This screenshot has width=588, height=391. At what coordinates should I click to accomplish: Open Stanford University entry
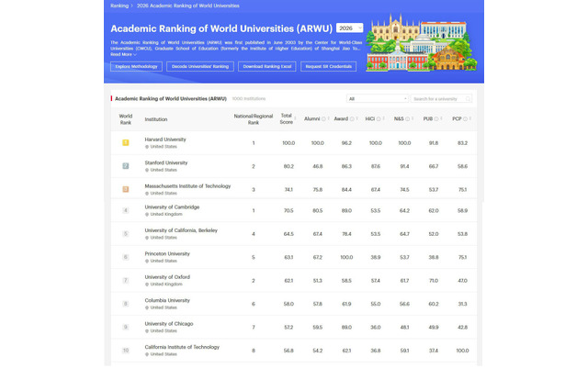pyautogui.click(x=166, y=163)
